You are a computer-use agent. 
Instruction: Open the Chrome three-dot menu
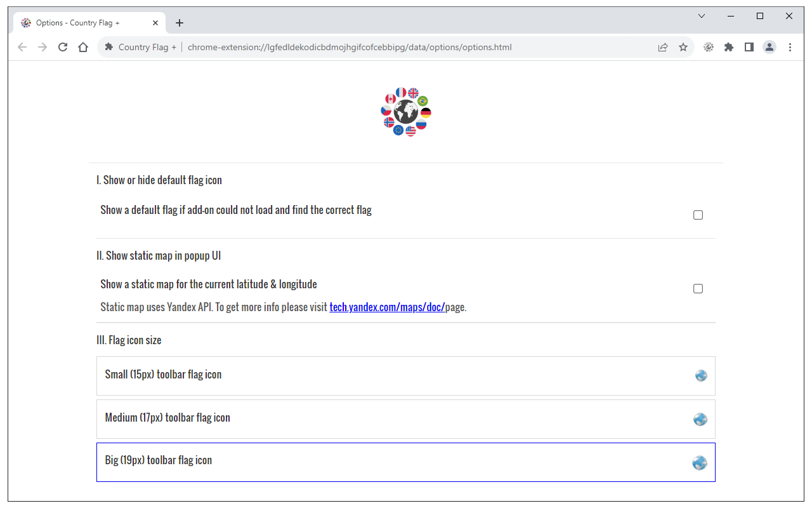790,47
